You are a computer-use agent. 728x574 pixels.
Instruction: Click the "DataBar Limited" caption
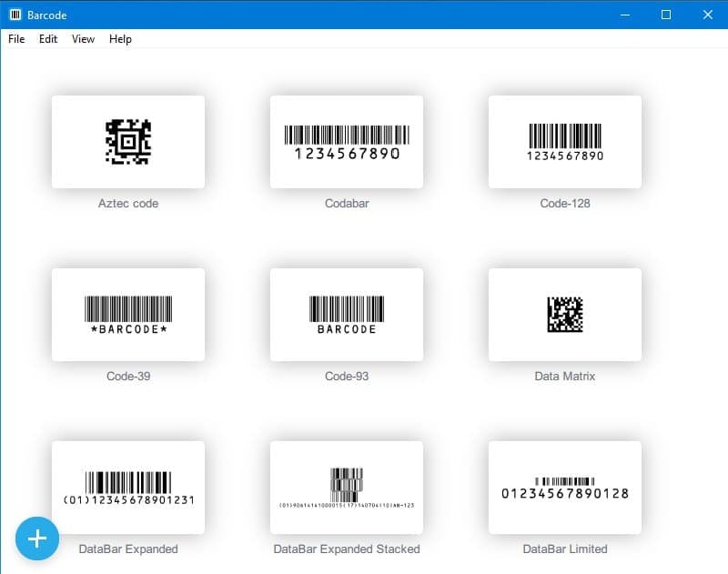point(565,549)
